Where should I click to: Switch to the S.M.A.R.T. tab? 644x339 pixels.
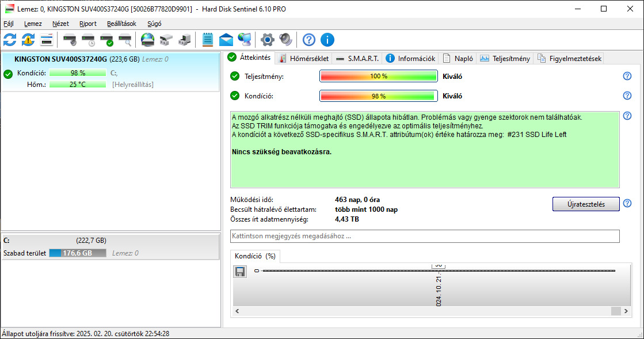tap(357, 58)
